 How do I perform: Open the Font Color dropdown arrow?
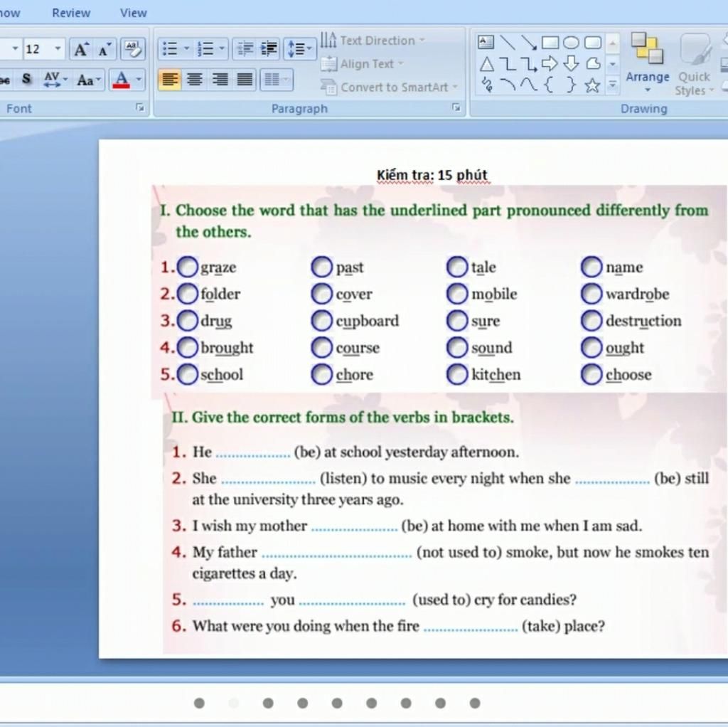click(139, 80)
